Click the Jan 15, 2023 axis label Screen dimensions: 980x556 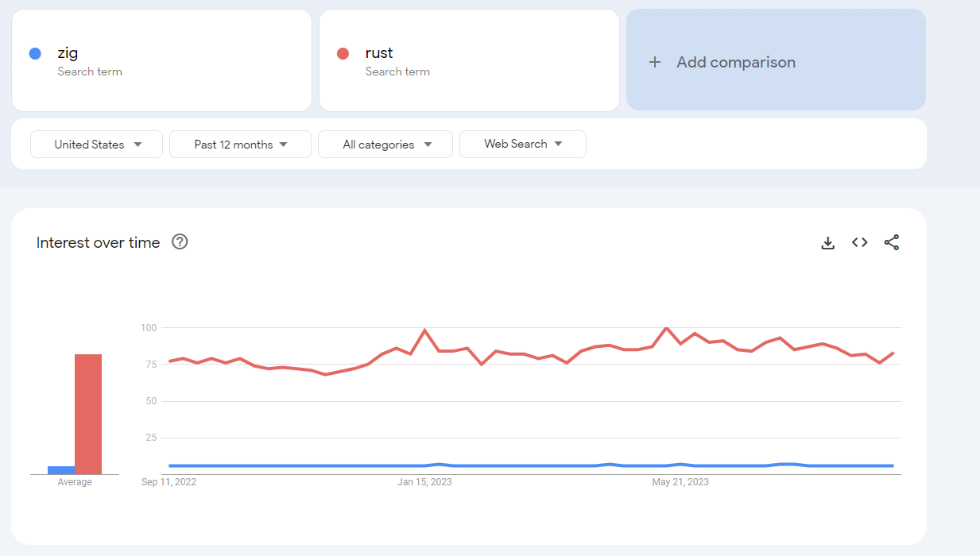point(424,482)
